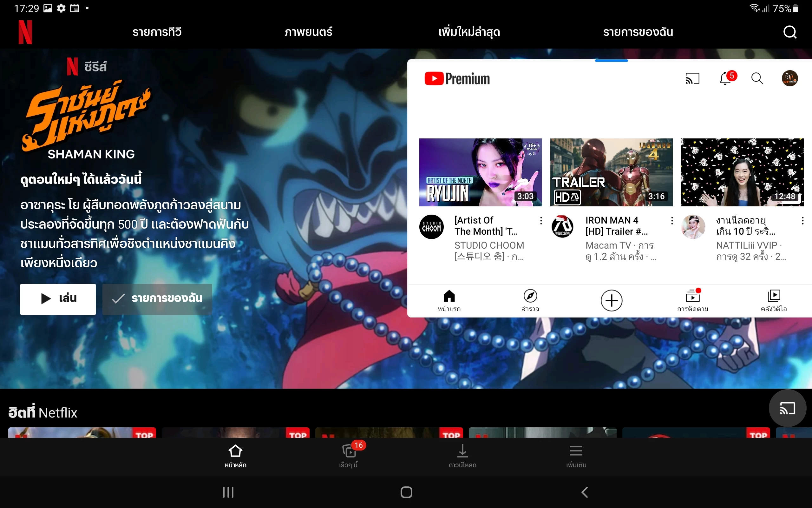Tap the status bar settings gear notification
Image resolution: width=812 pixels, height=508 pixels.
tap(61, 8)
